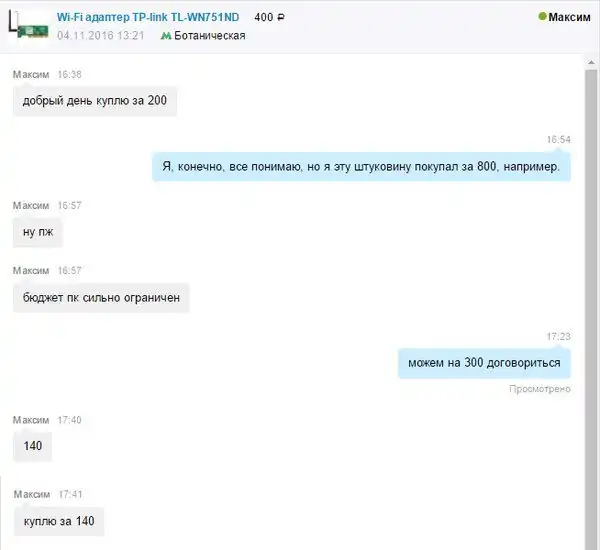Open Максим's profile name in header

pyautogui.click(x=569, y=17)
